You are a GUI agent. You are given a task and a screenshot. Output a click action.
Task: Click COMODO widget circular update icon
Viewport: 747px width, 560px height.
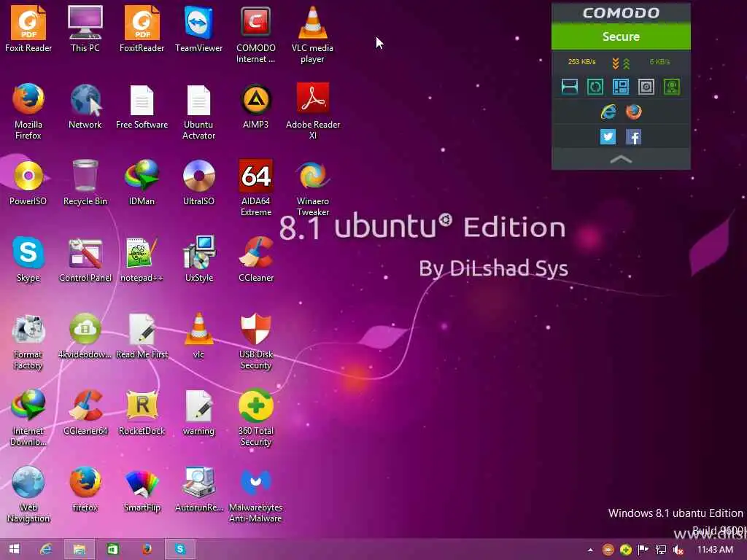point(595,87)
